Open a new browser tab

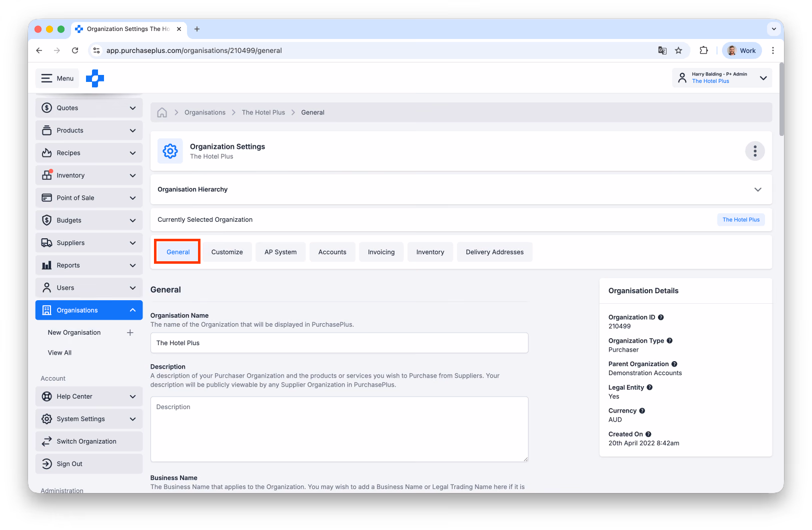tap(197, 29)
